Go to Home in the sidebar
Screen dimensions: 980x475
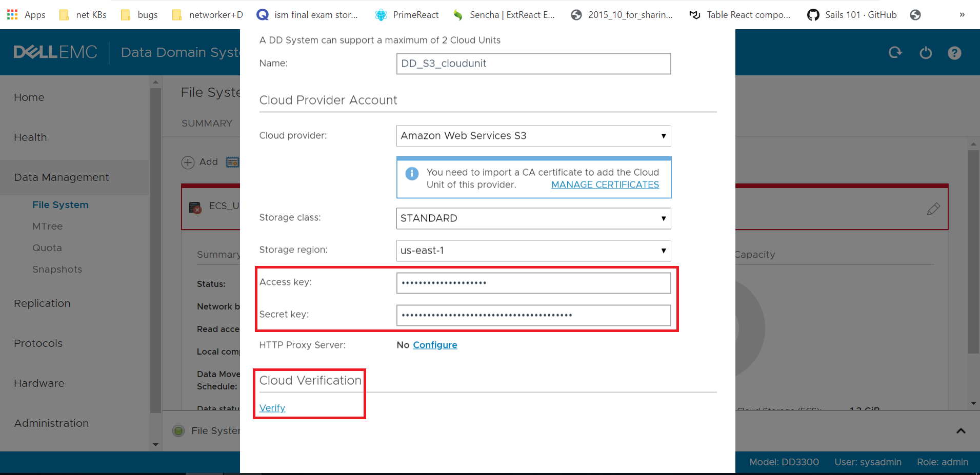tap(29, 97)
